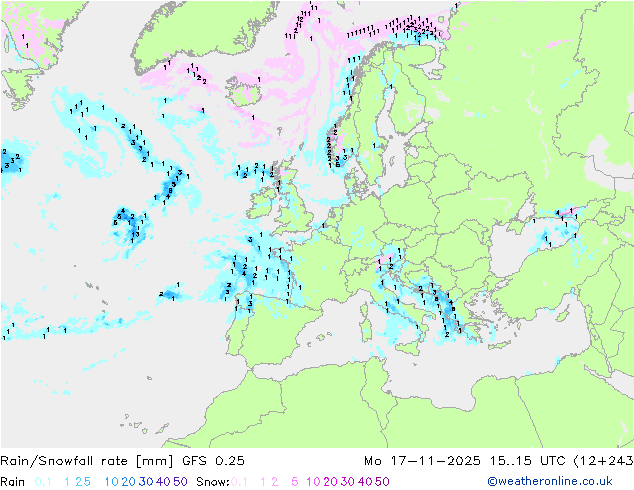Select the Snow legend value 40
Image resolution: width=634 pixels, height=490 pixels.
[365, 482]
